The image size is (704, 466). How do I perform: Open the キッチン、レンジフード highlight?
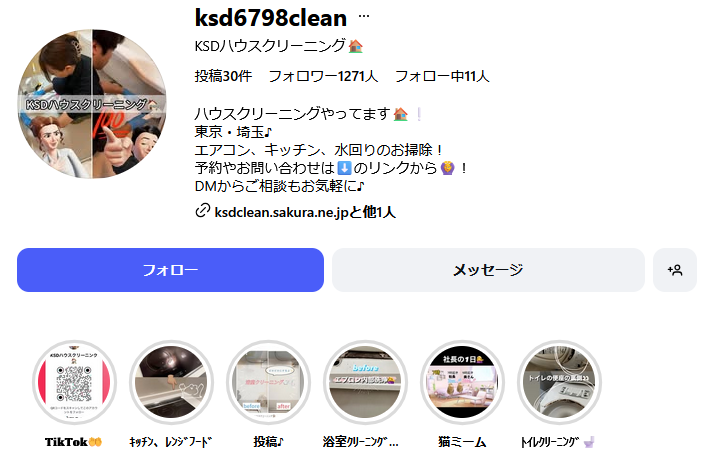tap(171, 382)
